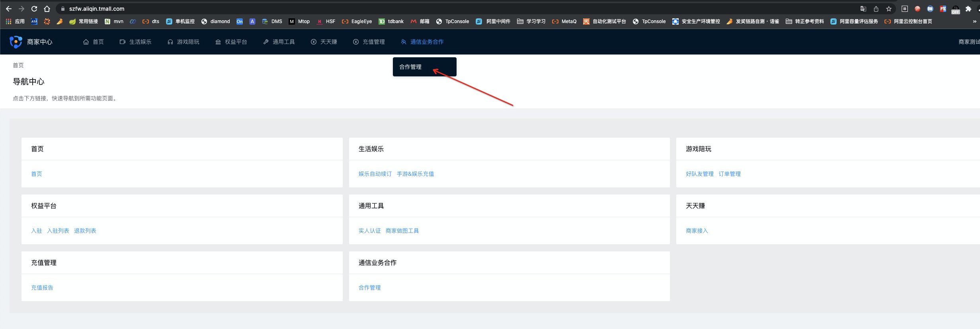Click the 首页 breadcrumb

pyautogui.click(x=18, y=65)
